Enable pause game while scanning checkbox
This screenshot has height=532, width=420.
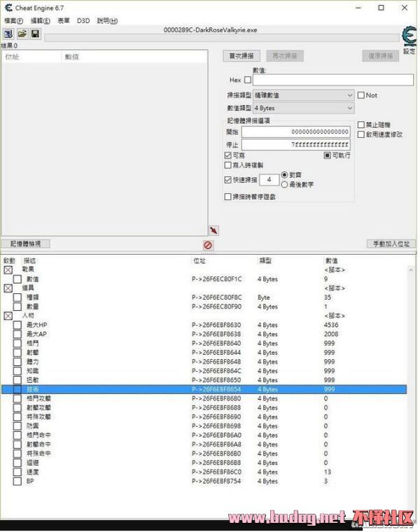point(228,197)
